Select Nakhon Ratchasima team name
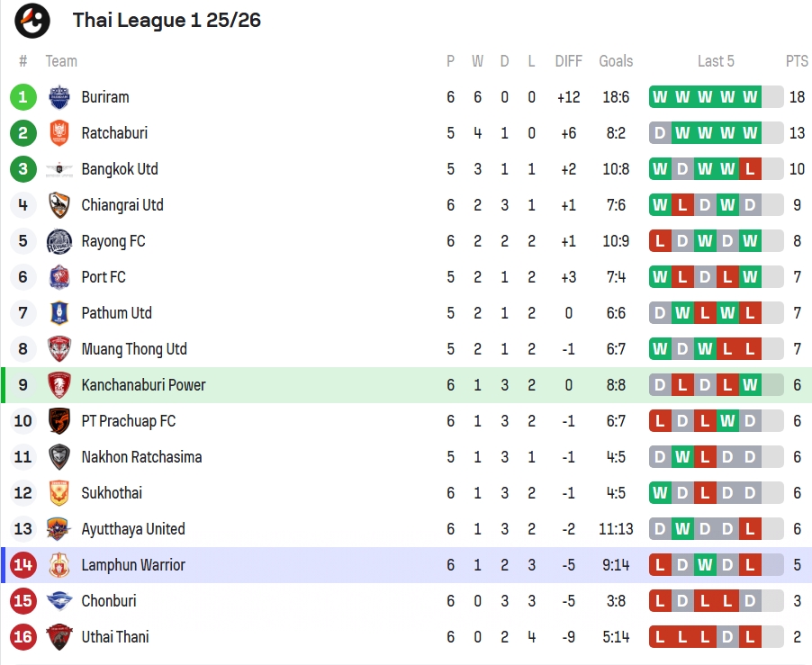The height and width of the screenshot is (665, 812). [141, 457]
